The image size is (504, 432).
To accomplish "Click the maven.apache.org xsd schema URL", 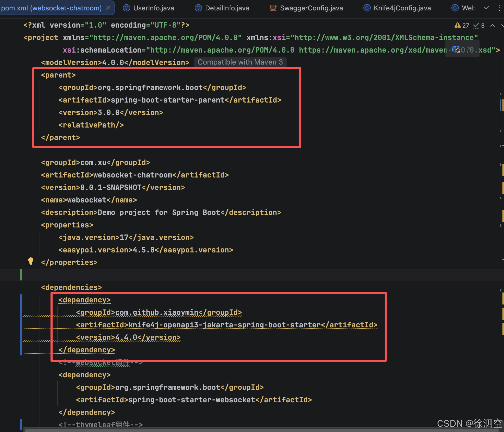I will click(372, 50).
